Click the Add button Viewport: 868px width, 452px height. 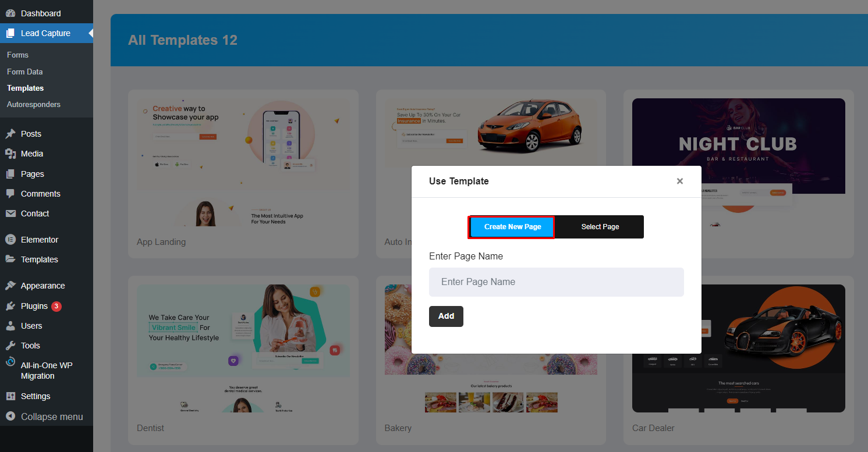[x=446, y=316]
